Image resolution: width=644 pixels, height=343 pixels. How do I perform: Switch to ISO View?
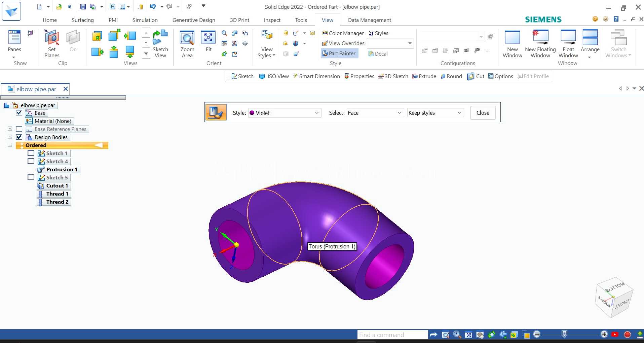(x=274, y=76)
